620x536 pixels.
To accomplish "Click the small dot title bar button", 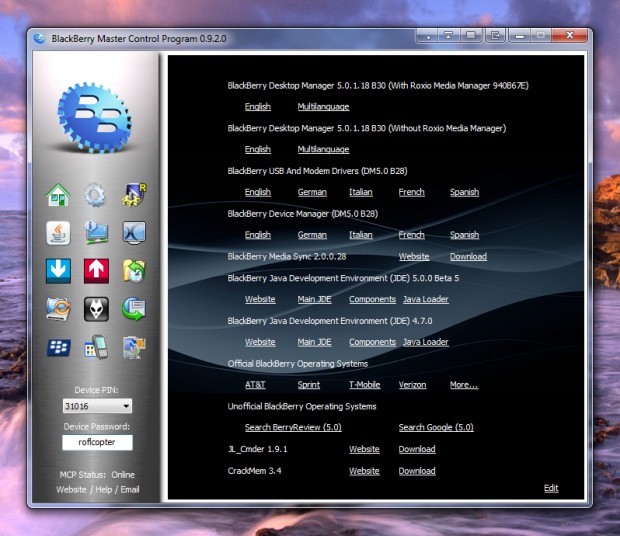I will [x=428, y=36].
